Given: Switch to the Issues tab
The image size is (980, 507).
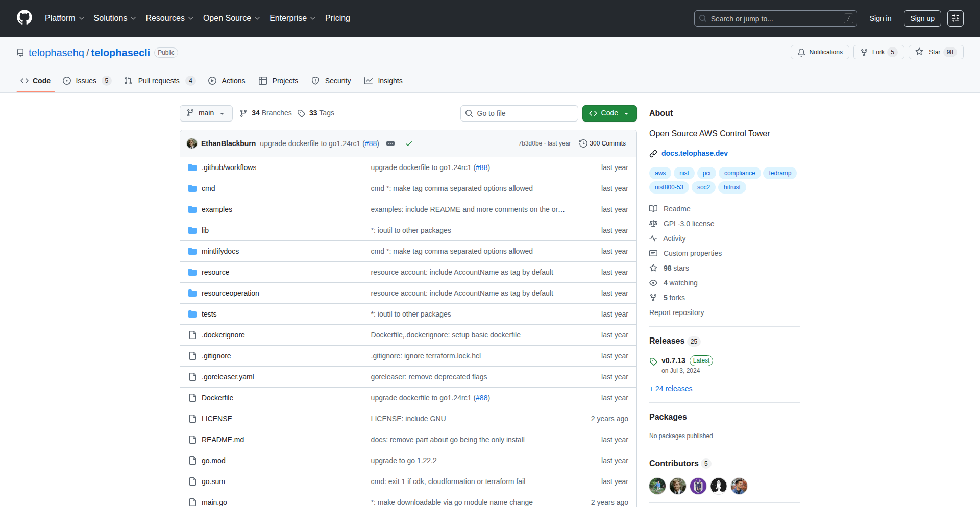Looking at the screenshot, I should click(x=87, y=81).
